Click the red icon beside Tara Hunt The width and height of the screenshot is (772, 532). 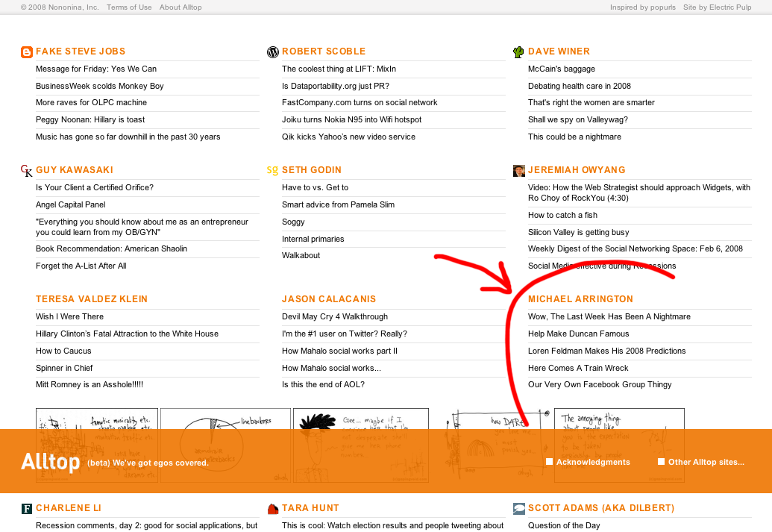(273, 508)
